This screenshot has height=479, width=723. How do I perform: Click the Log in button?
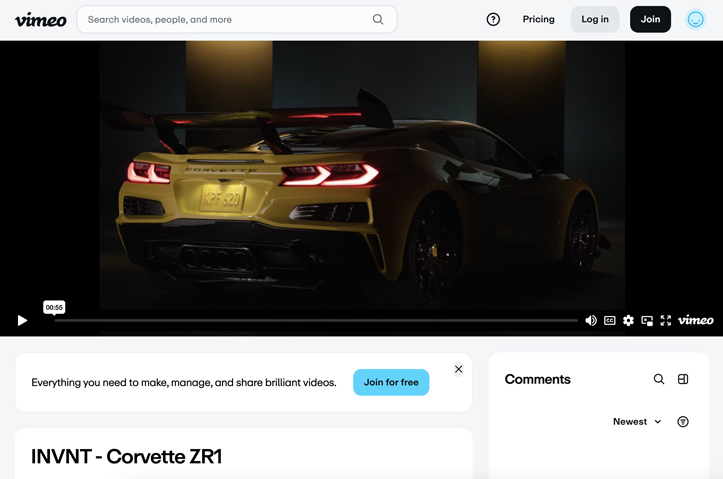pyautogui.click(x=595, y=19)
